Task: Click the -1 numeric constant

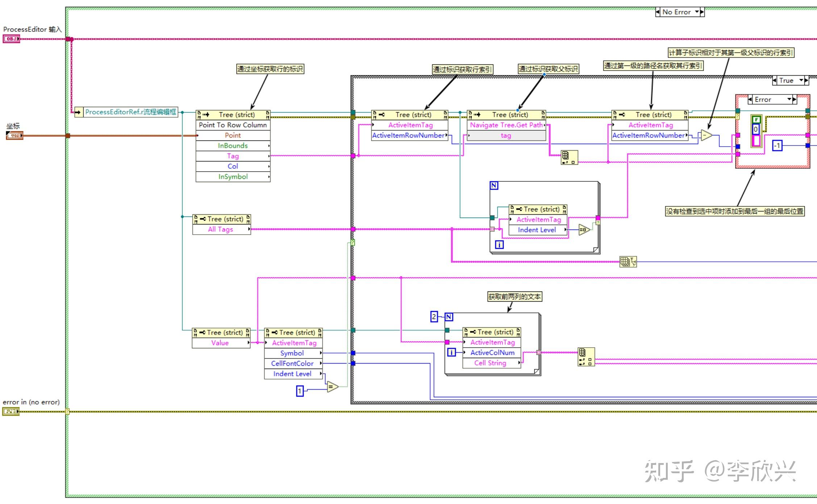Action: (777, 146)
